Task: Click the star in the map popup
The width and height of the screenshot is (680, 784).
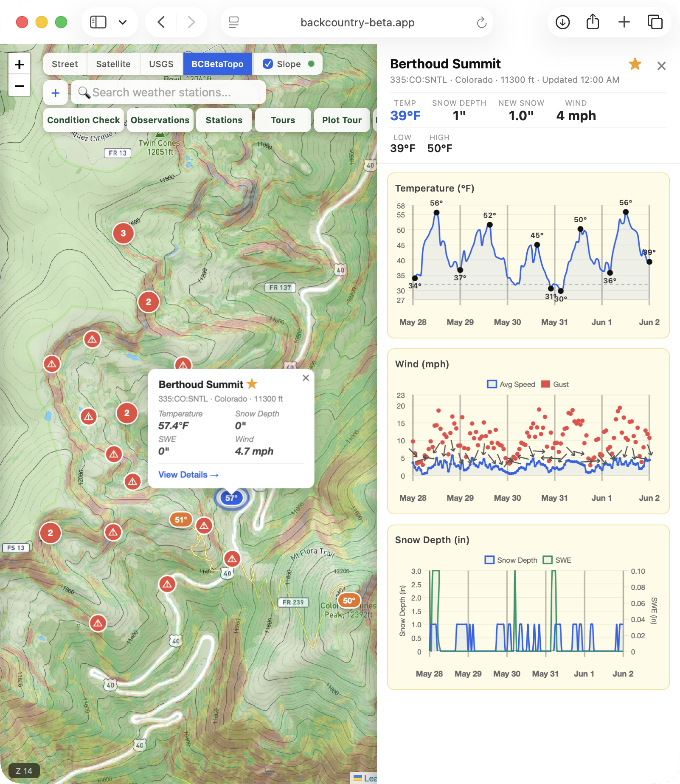Action: point(252,384)
